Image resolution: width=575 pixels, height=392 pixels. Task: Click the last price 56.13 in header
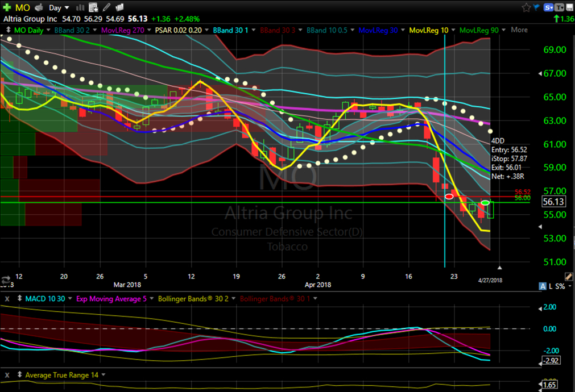[138, 19]
